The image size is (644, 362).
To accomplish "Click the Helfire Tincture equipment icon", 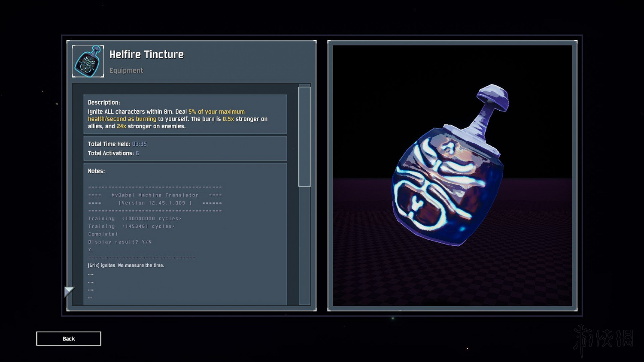I will 88,61.
